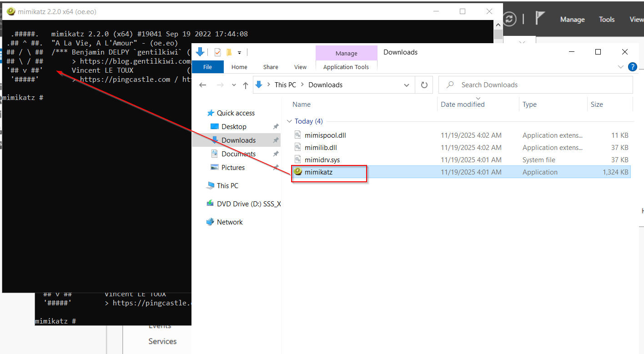644x354 pixels.
Task: Open Tools menu in Server Manager
Action: (x=607, y=20)
